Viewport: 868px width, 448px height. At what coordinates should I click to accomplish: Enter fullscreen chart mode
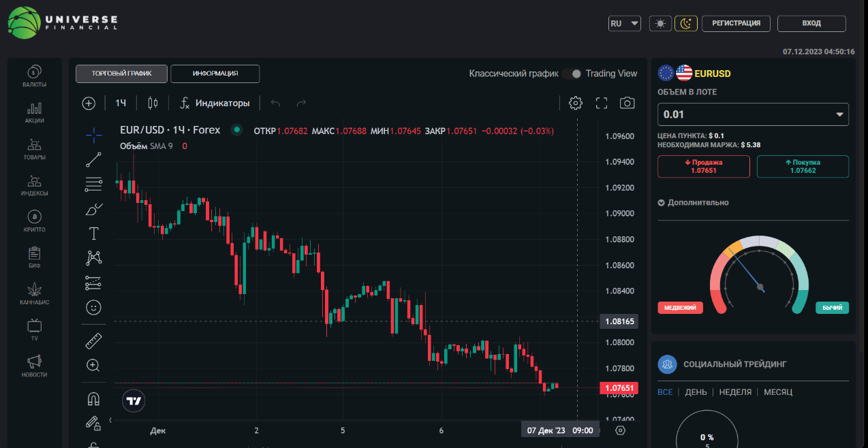point(602,103)
